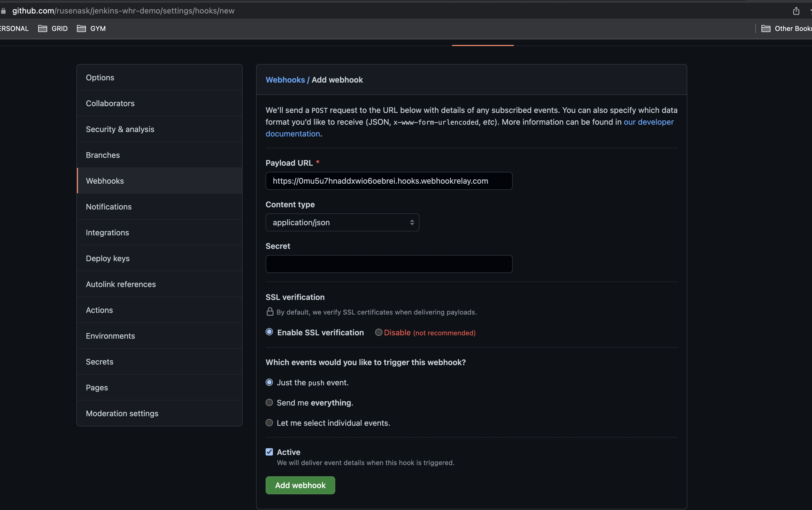Select Just the push event
812x510 pixels.
pos(269,382)
